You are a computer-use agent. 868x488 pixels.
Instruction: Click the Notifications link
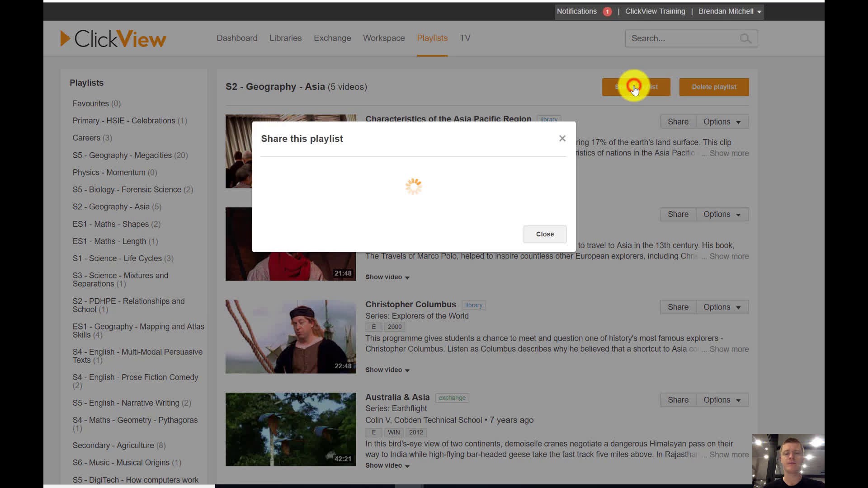(x=576, y=11)
